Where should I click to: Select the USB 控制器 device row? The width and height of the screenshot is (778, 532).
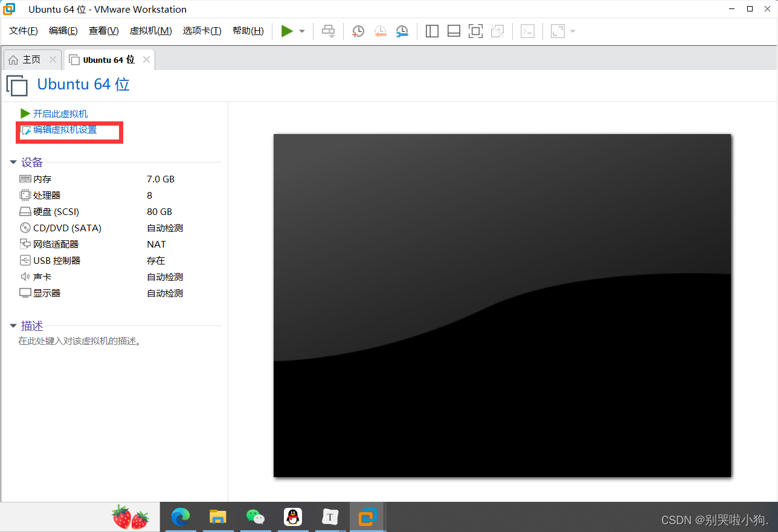(120, 261)
